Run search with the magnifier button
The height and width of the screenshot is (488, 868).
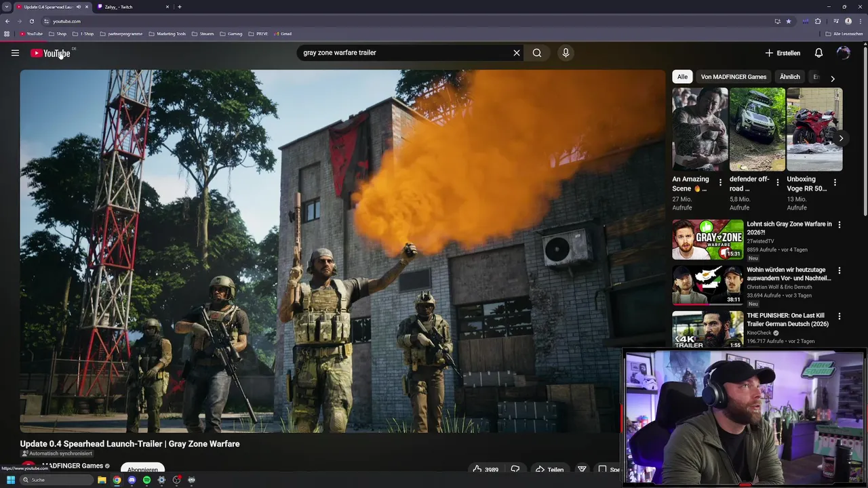(537, 53)
